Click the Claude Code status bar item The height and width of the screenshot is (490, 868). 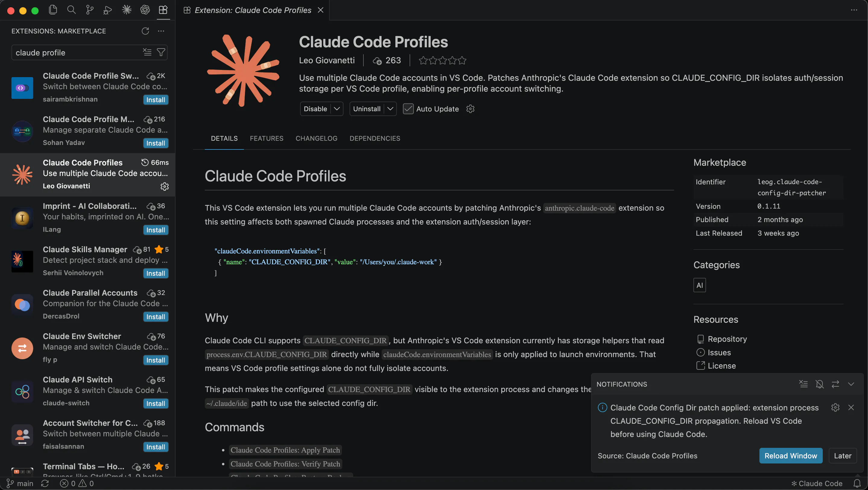pos(817,484)
